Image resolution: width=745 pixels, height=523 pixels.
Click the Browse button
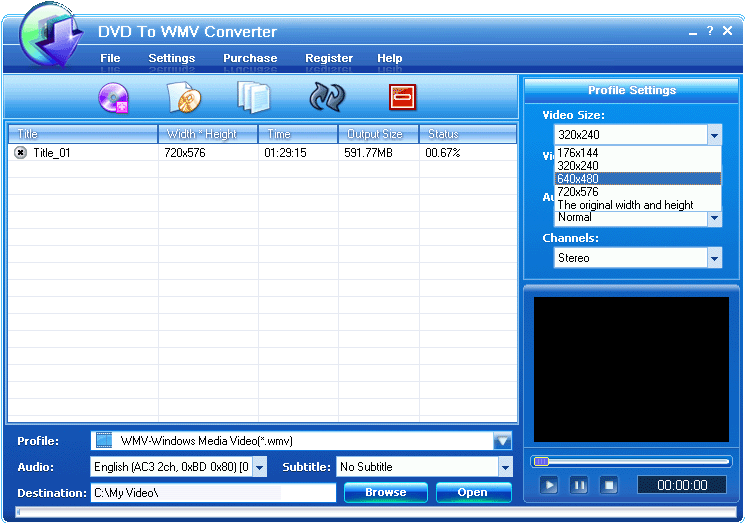[385, 492]
